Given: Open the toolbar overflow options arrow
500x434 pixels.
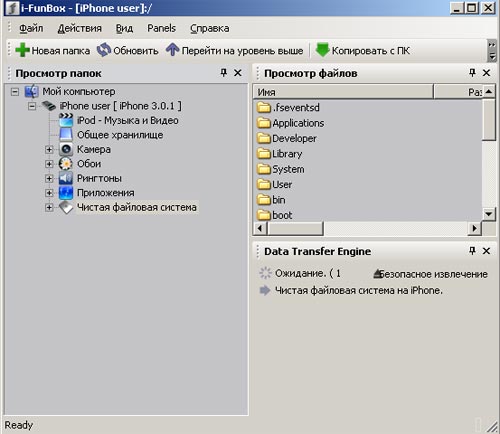Looking at the screenshot, I should click(492, 51).
